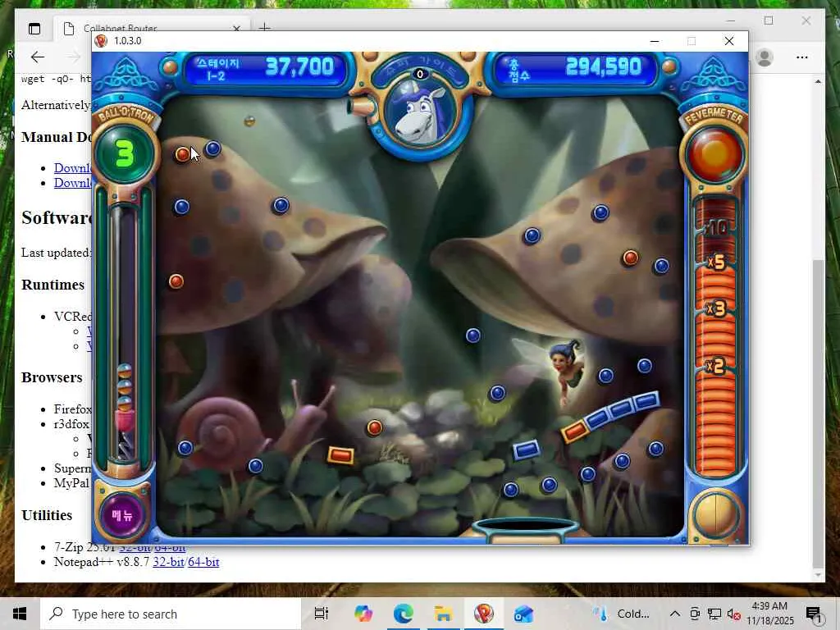Open the taskbar clock and date
The image size is (840, 630).
pyautogui.click(x=769, y=614)
